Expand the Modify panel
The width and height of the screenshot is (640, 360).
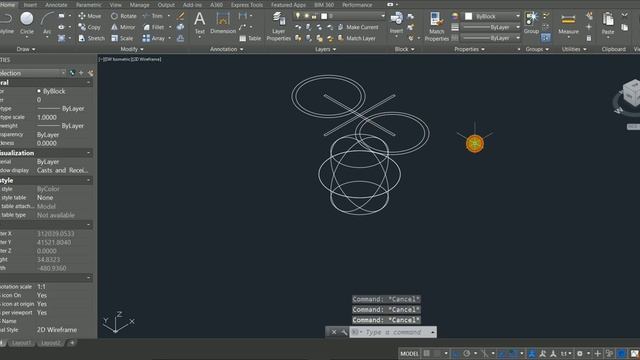pyautogui.click(x=132, y=49)
